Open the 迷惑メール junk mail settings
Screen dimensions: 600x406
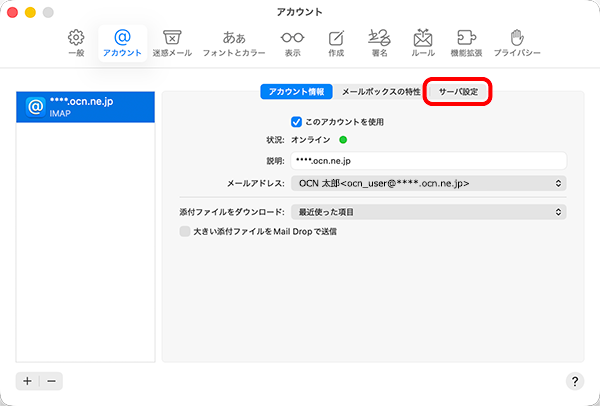(171, 41)
